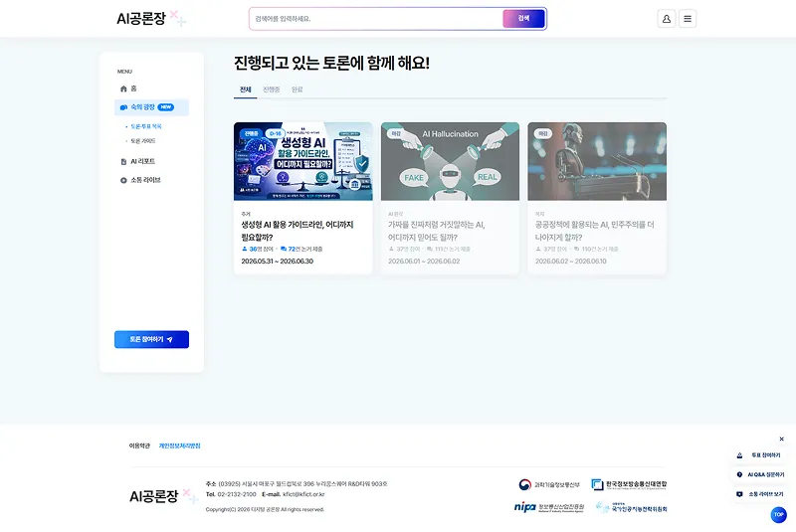This screenshot has width=796, height=532.
Task: Click the footer telephone number 02-2132-2100
Action: pos(237,494)
